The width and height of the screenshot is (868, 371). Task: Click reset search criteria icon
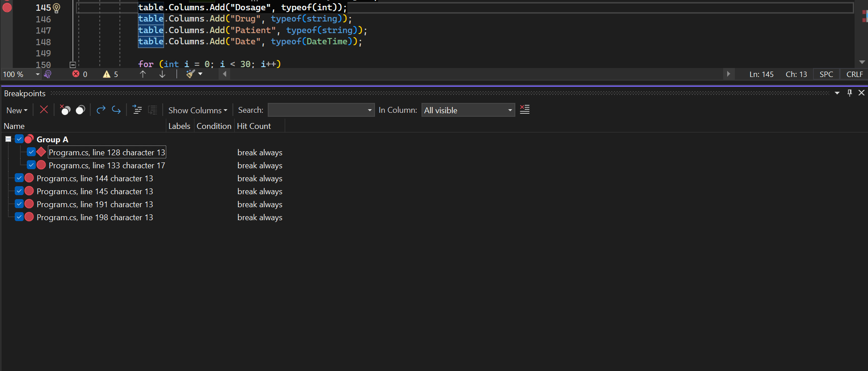point(525,110)
